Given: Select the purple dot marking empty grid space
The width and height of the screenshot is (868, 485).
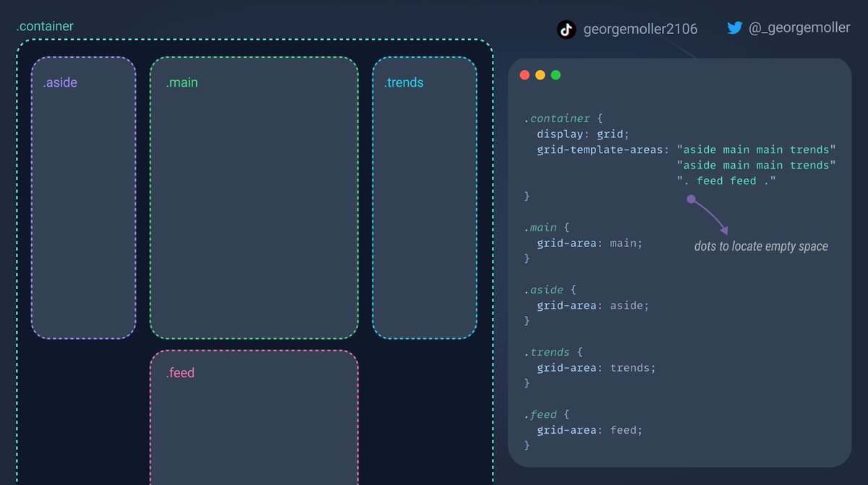Looking at the screenshot, I should (x=692, y=200).
